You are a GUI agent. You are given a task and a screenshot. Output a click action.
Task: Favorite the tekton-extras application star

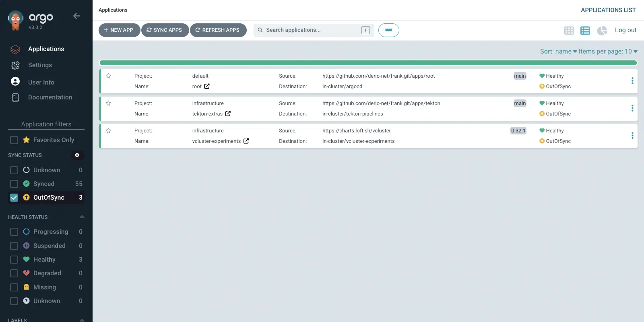click(x=108, y=103)
